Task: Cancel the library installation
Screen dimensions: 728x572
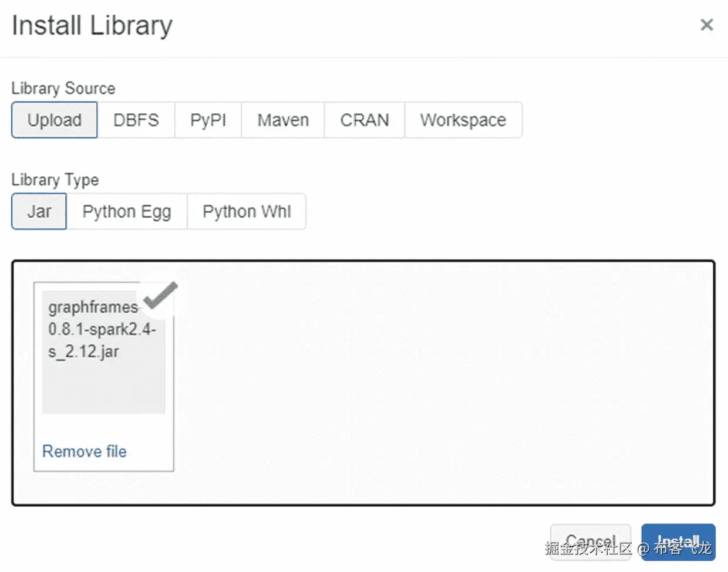Action: [x=591, y=540]
